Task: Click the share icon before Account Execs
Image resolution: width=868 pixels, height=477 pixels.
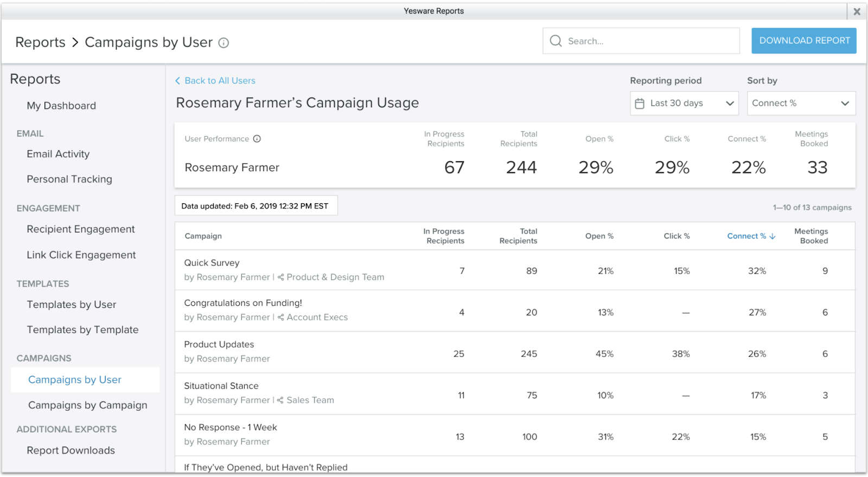Action: pos(281,318)
